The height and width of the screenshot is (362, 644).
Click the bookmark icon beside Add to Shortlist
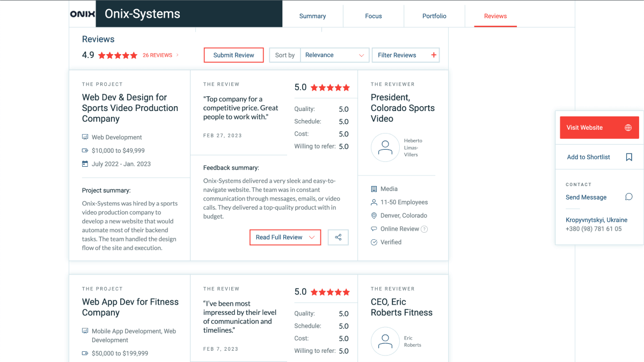click(629, 157)
